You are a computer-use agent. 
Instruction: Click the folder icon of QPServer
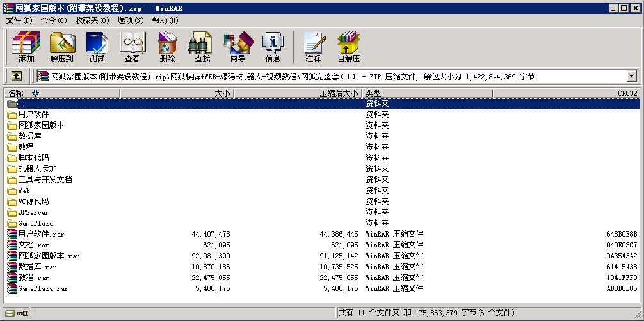tap(12, 212)
